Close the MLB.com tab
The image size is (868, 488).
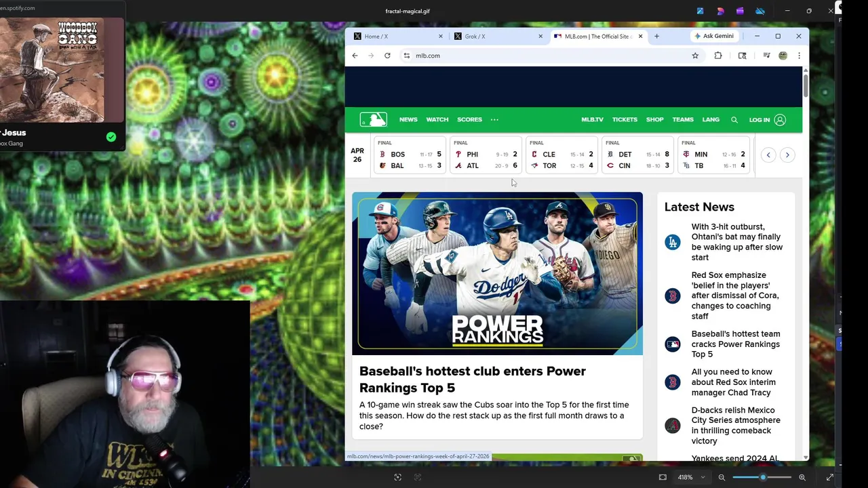pos(640,36)
